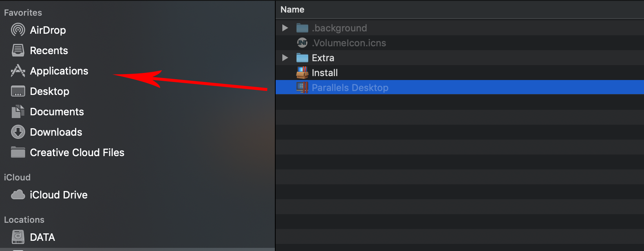Image resolution: width=644 pixels, height=251 pixels.
Task: Sort files by the Name column header
Action: (293, 10)
